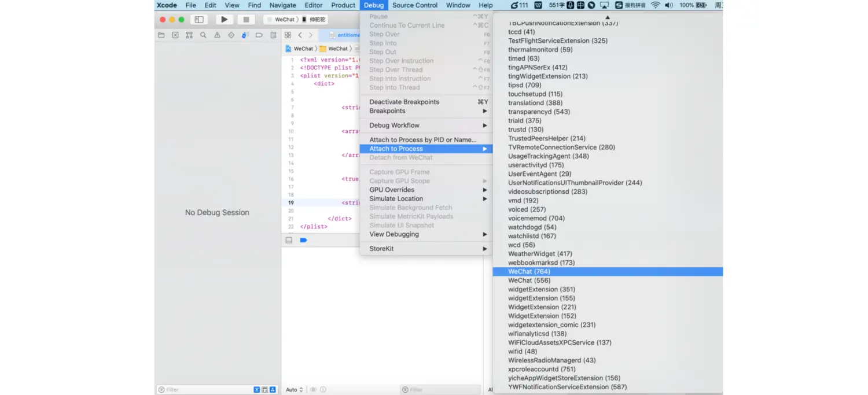
Task: Open the Product menu
Action: [343, 5]
